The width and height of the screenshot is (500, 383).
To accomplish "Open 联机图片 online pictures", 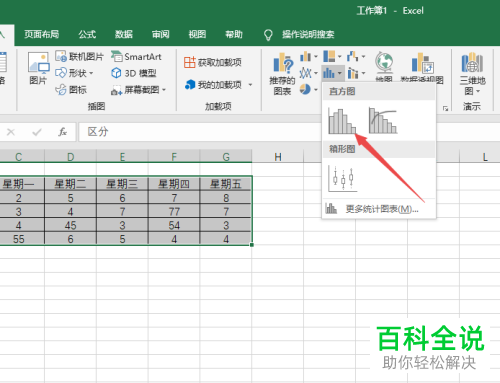I will pyautogui.click(x=79, y=57).
